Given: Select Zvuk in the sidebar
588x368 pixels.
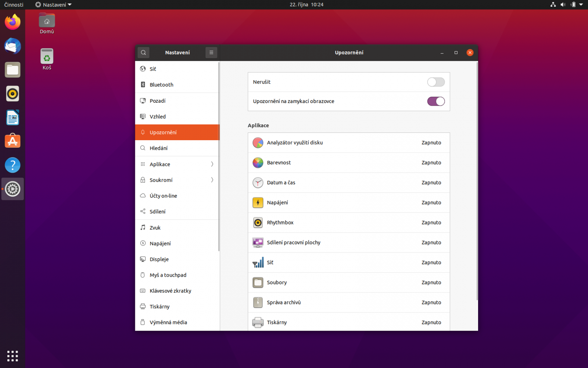Looking at the screenshot, I should (x=155, y=227).
